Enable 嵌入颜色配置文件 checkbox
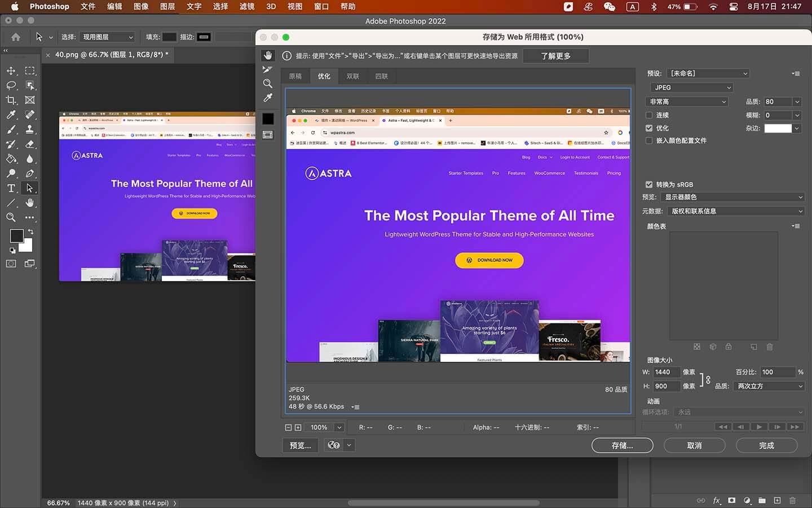812x508 pixels. point(649,141)
